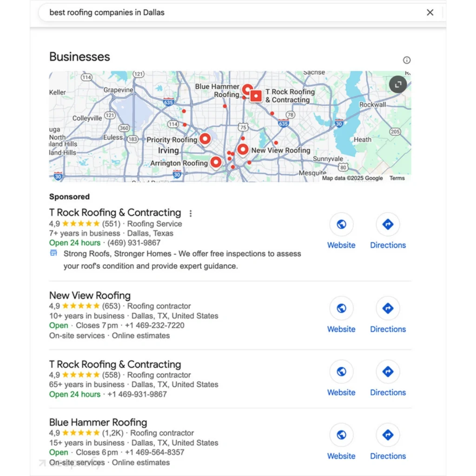Click the T Rock Roofing square map marker
Screen dimensions: 476x476
[x=256, y=96]
